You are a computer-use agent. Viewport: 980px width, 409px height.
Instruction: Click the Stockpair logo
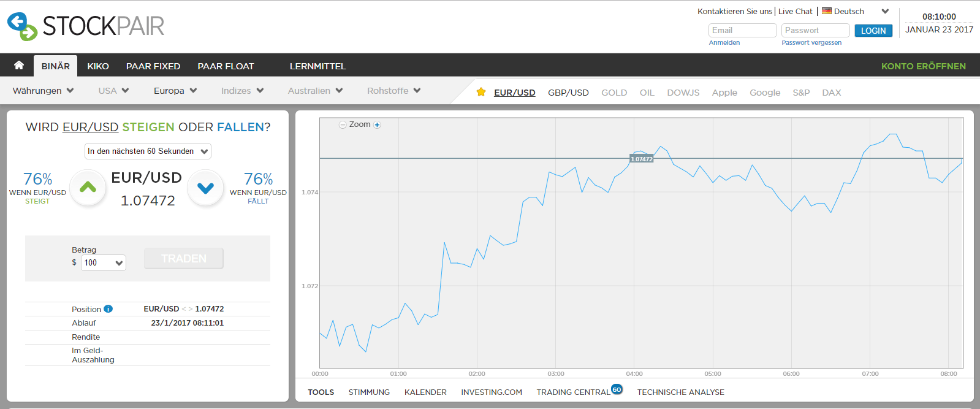pyautogui.click(x=86, y=26)
